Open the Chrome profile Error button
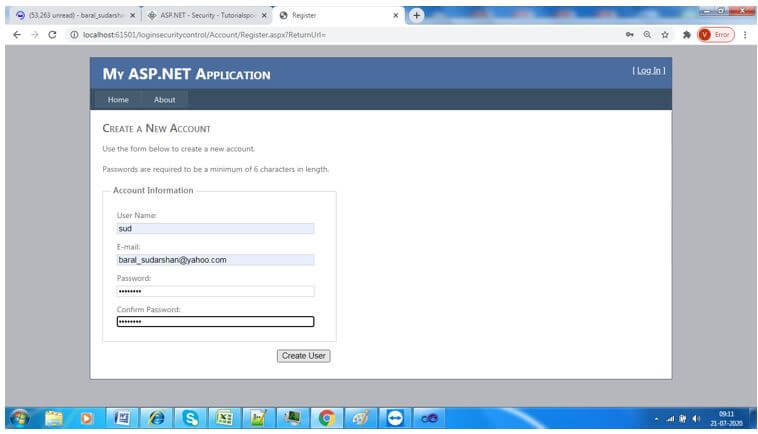 point(716,35)
